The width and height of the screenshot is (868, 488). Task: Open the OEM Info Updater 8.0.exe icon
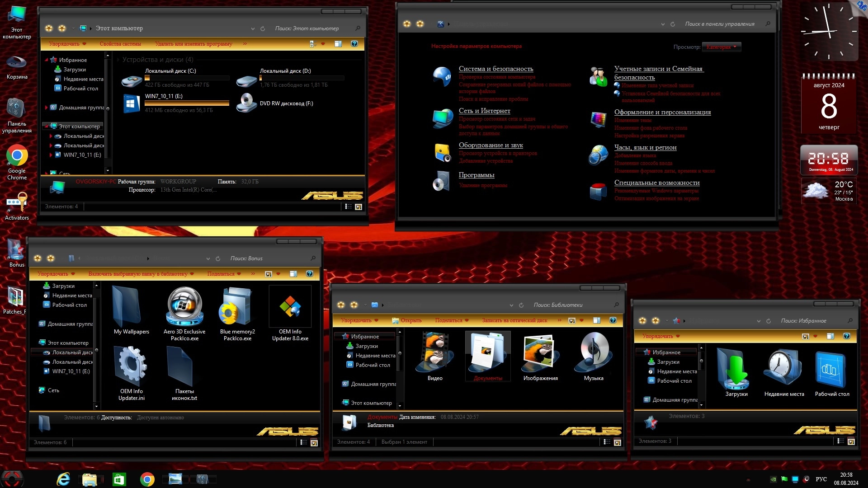pyautogui.click(x=290, y=307)
